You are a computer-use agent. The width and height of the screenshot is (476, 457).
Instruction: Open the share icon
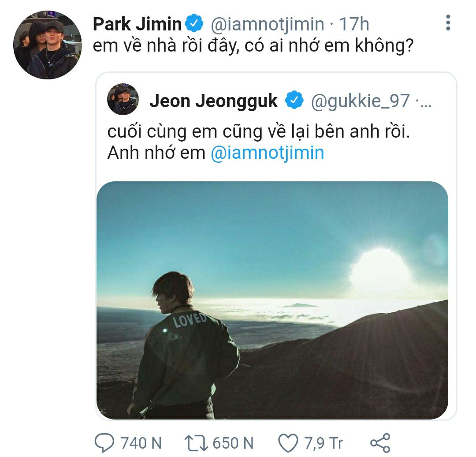click(380, 442)
